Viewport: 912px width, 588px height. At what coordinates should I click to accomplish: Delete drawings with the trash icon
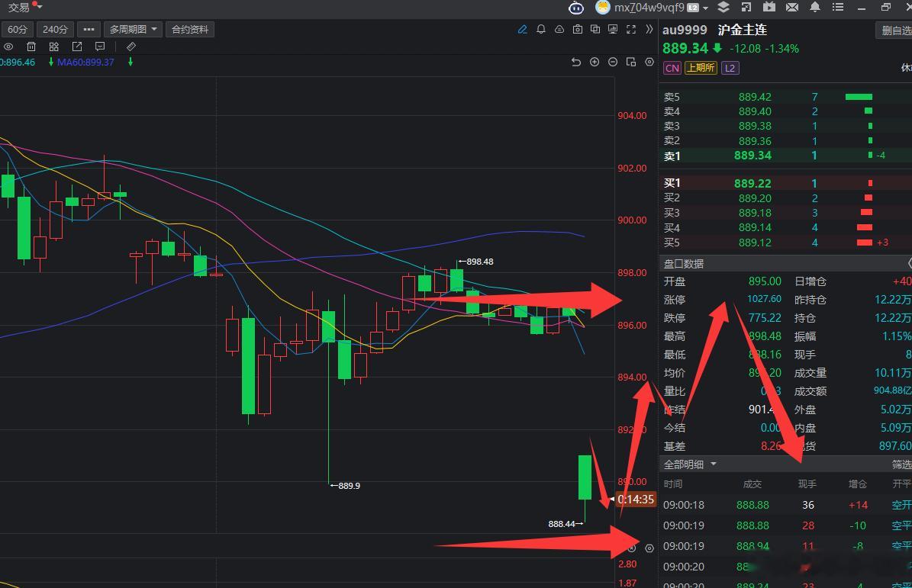click(31, 47)
